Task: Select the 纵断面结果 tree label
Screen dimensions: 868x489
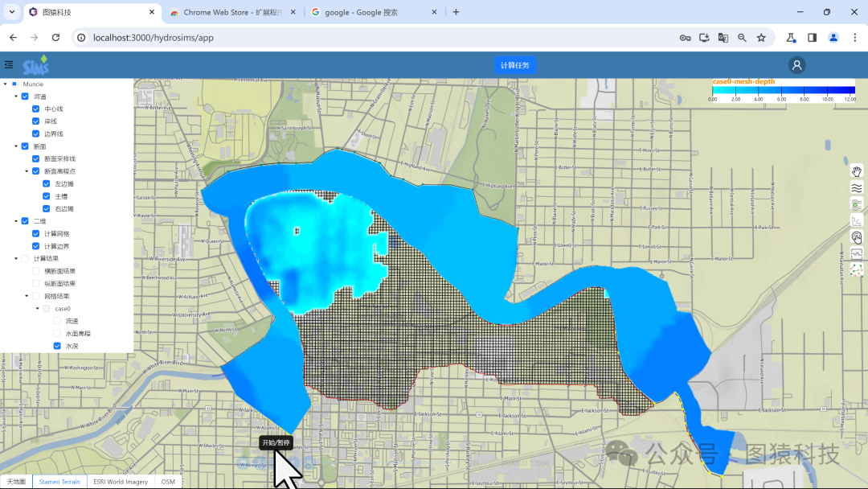Action: point(59,284)
